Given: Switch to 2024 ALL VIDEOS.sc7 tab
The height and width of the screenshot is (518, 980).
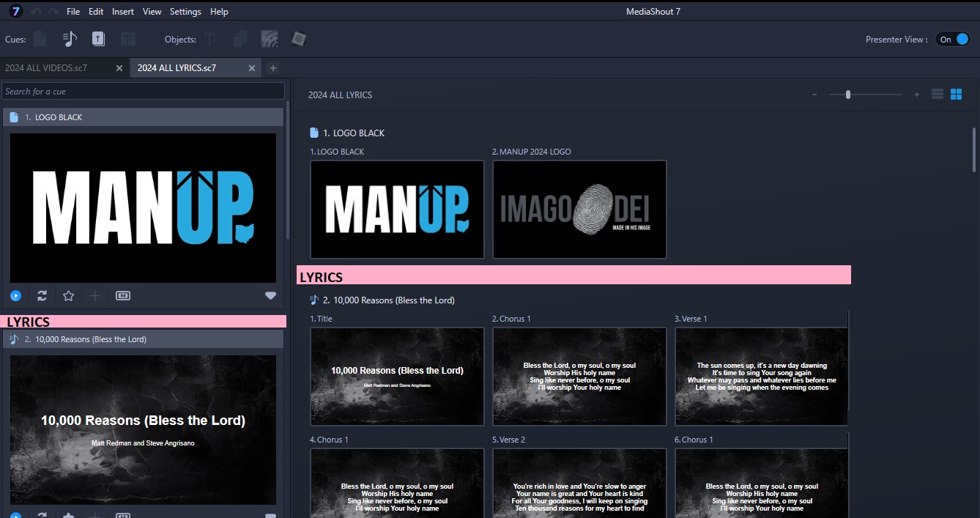Looking at the screenshot, I should pos(47,68).
